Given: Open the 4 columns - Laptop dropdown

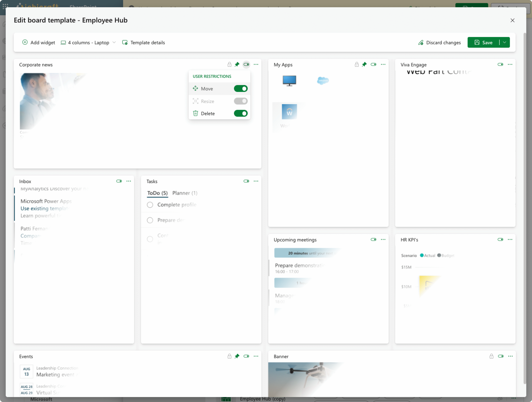Looking at the screenshot, I should coord(88,43).
